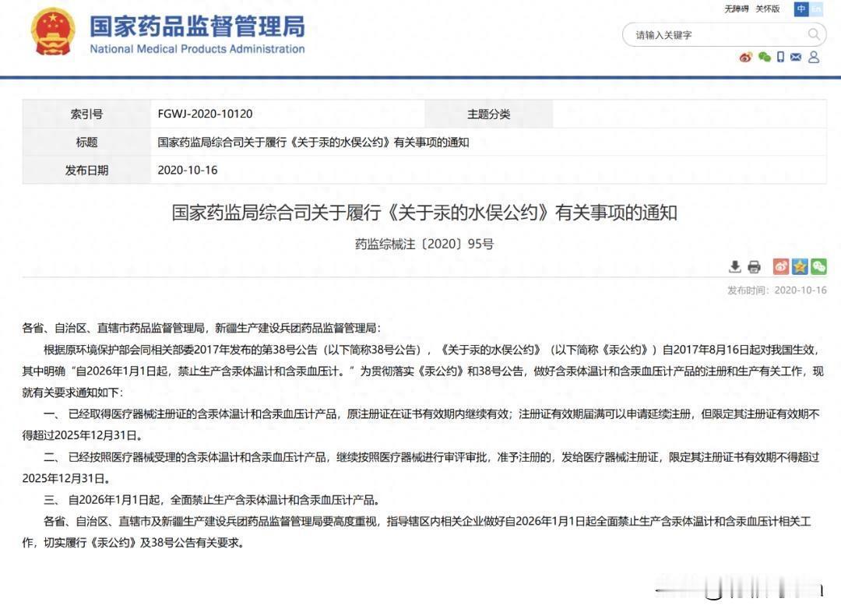Share the article via the red Weibo icon
Screen dimensions: 841x616
click(x=781, y=266)
